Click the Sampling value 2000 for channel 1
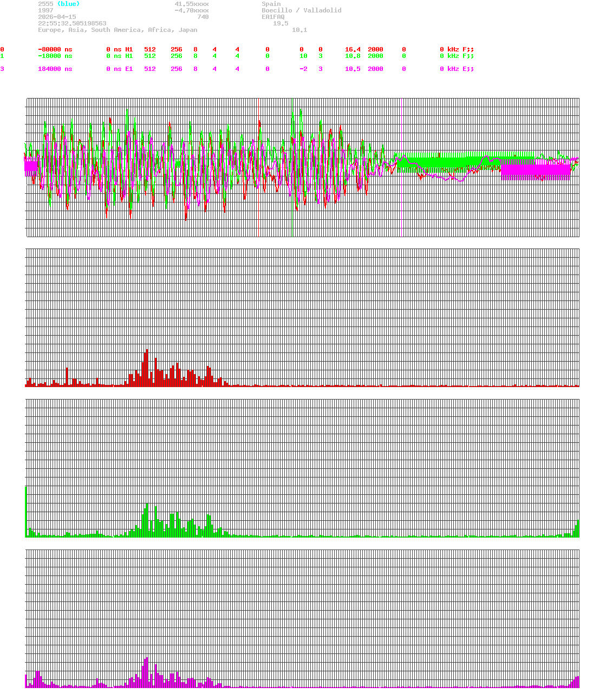Viewport: 593px width, 700px height. pyautogui.click(x=376, y=56)
